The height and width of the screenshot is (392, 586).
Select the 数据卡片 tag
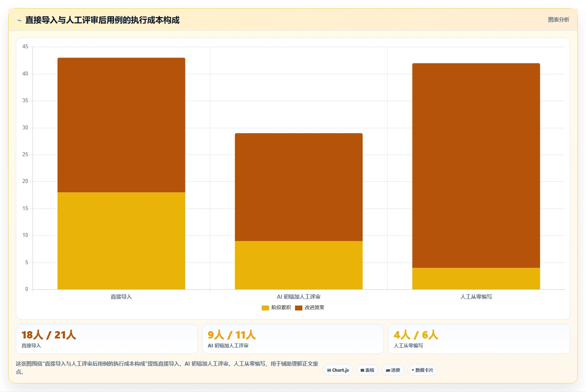tap(422, 370)
